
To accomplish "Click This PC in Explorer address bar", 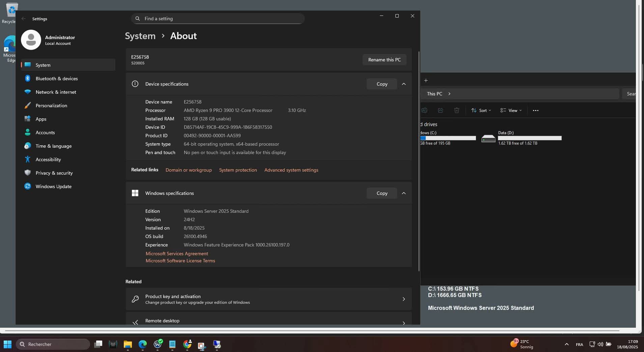I will coord(435,94).
